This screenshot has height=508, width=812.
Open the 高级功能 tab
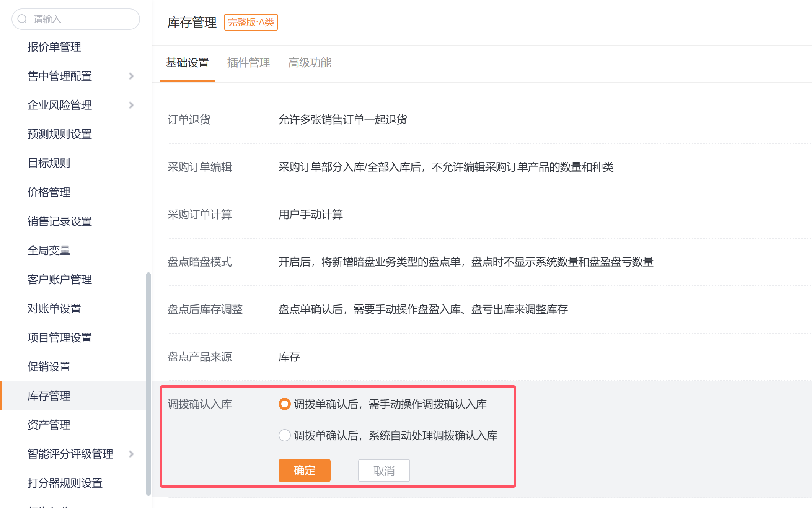(310, 63)
